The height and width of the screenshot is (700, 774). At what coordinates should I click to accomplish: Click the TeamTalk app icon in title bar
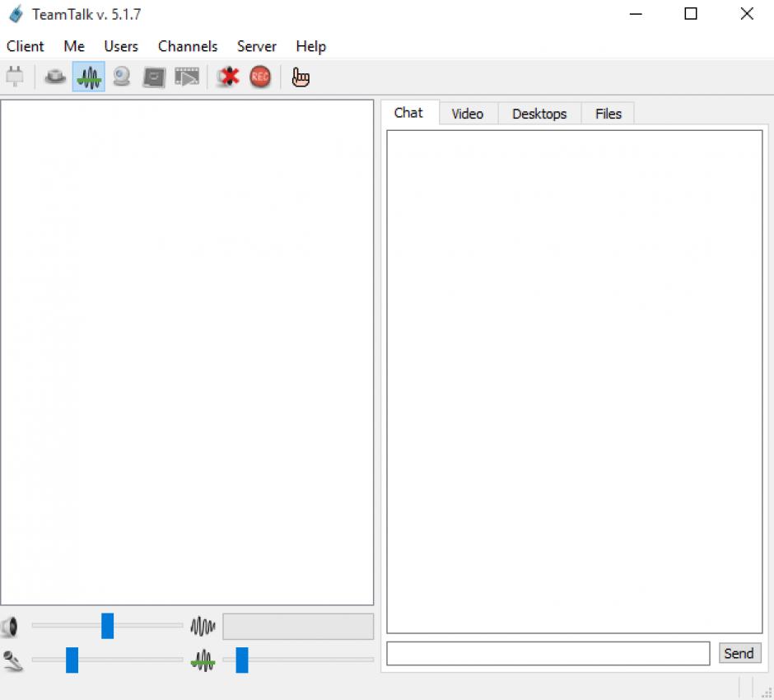point(16,14)
